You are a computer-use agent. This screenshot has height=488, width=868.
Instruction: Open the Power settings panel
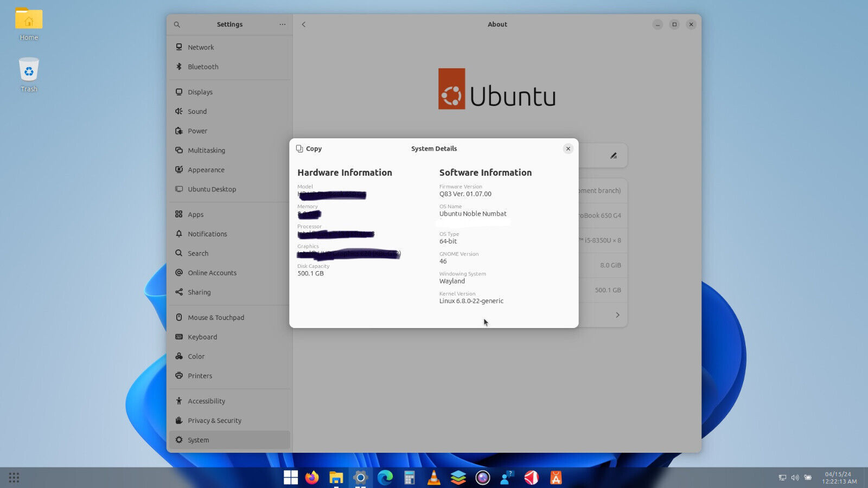[x=229, y=131]
